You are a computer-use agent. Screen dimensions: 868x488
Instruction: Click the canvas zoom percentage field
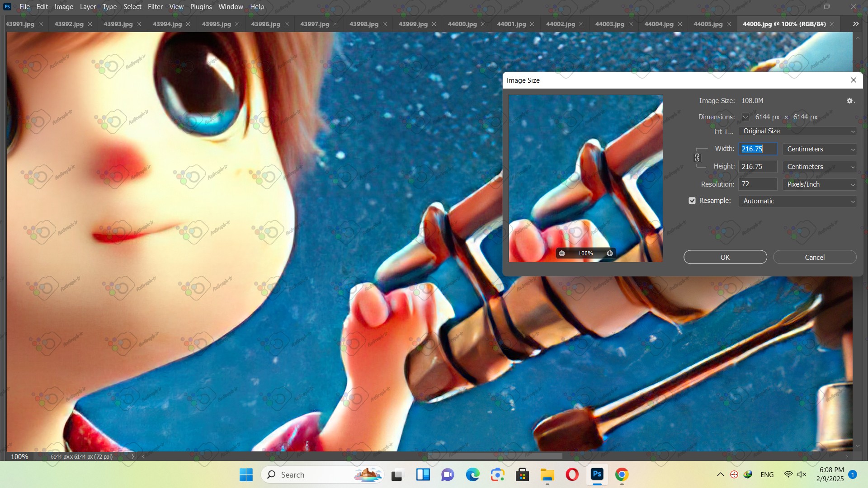(x=19, y=456)
